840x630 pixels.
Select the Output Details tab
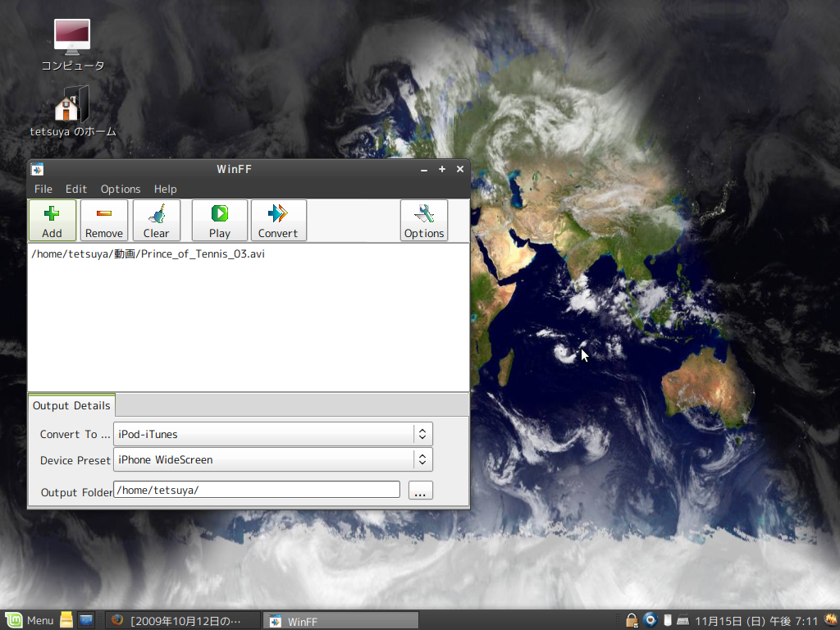[x=71, y=405]
